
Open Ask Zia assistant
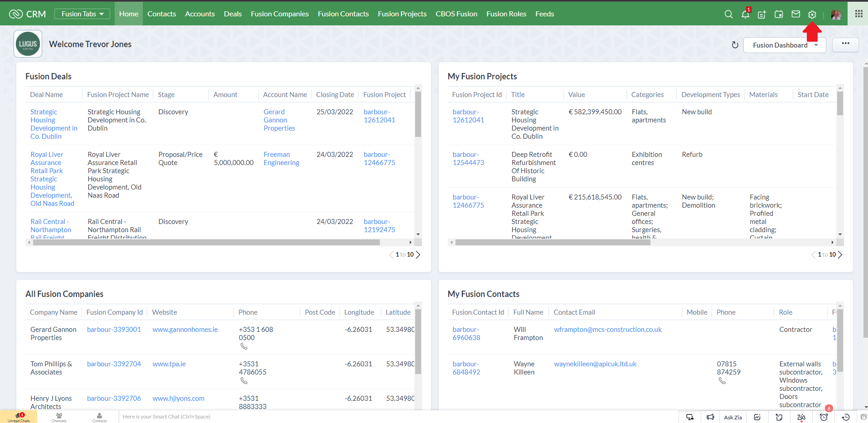tap(733, 417)
